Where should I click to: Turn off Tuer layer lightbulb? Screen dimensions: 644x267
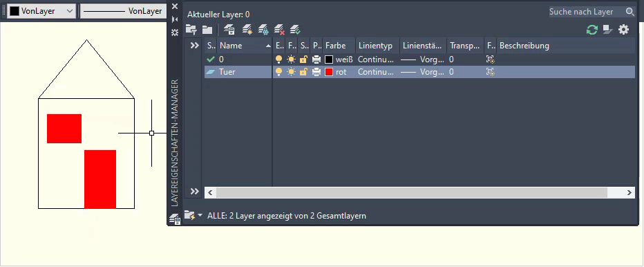[279, 72]
